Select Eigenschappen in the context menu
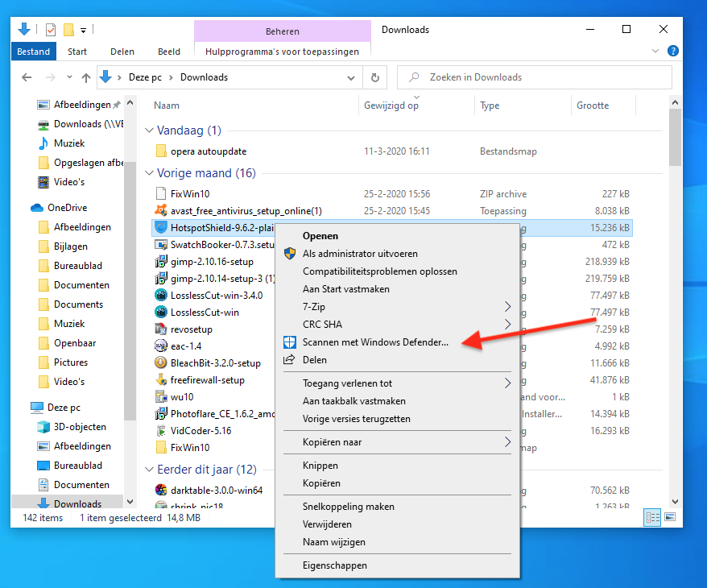The height and width of the screenshot is (588, 707). coord(334,565)
